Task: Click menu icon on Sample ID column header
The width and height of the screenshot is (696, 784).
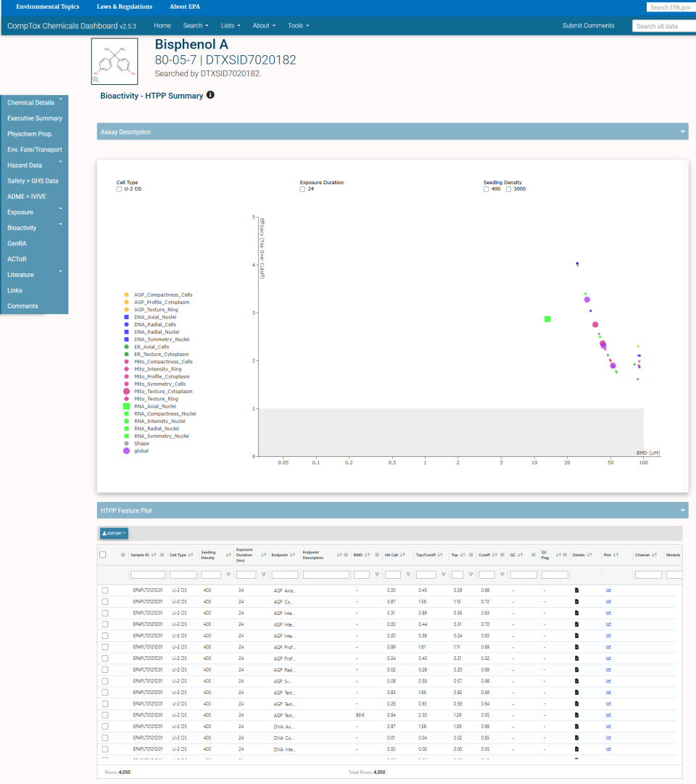Action: coord(162,555)
